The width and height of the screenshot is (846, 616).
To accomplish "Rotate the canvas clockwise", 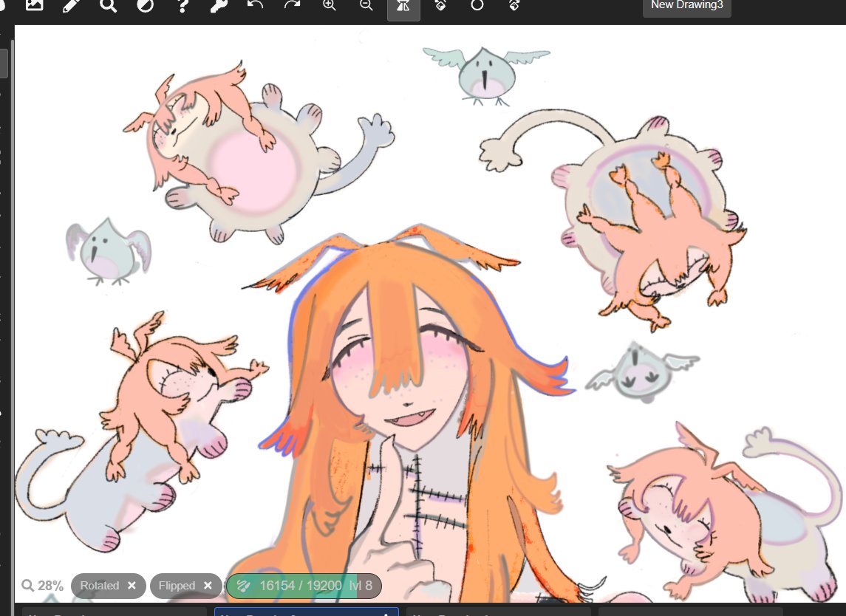I will (x=514, y=5).
